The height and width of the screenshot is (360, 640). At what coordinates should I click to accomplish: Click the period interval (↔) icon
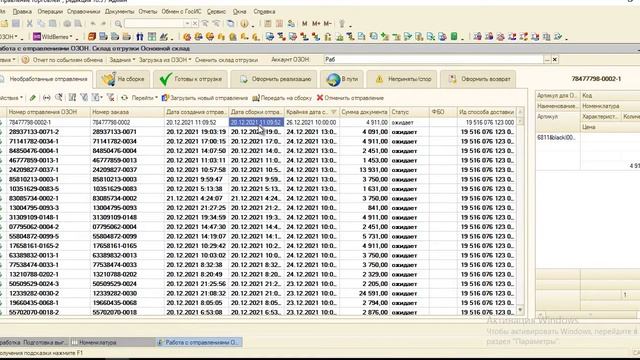pos(47,98)
